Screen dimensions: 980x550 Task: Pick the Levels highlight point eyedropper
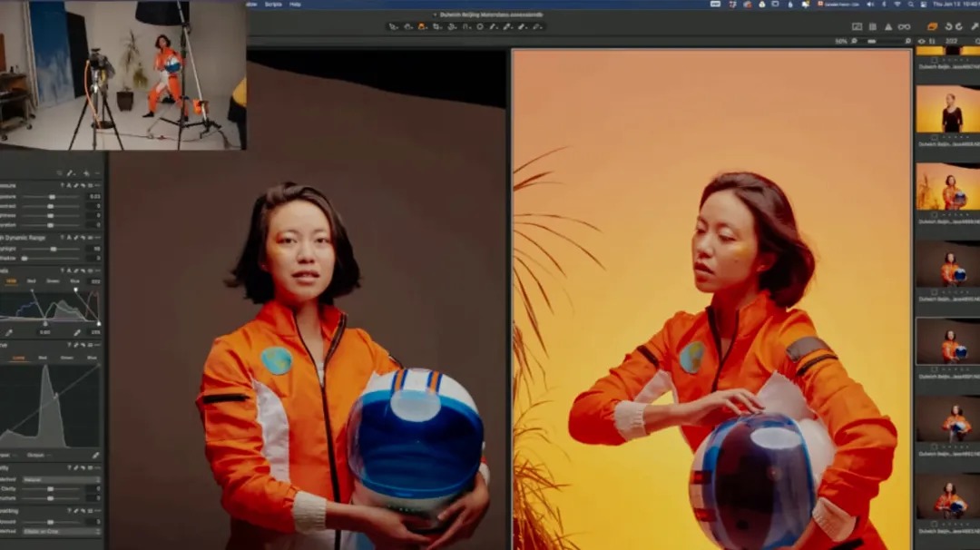76,332
